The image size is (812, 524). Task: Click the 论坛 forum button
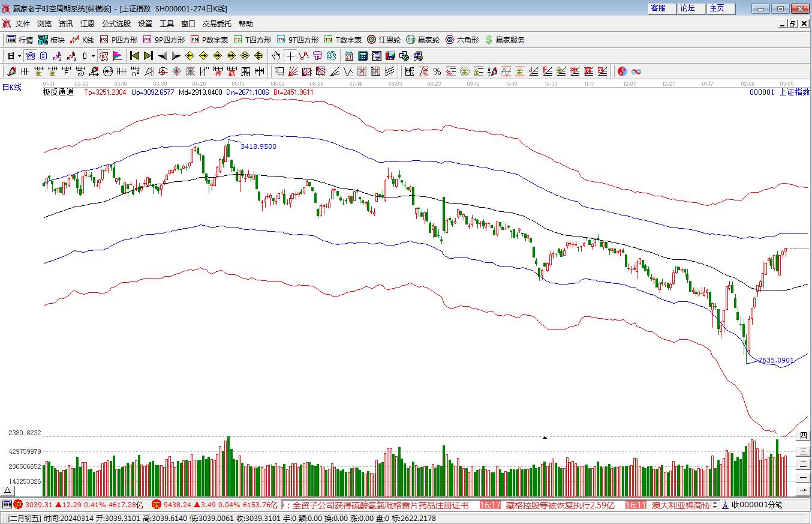tap(691, 8)
